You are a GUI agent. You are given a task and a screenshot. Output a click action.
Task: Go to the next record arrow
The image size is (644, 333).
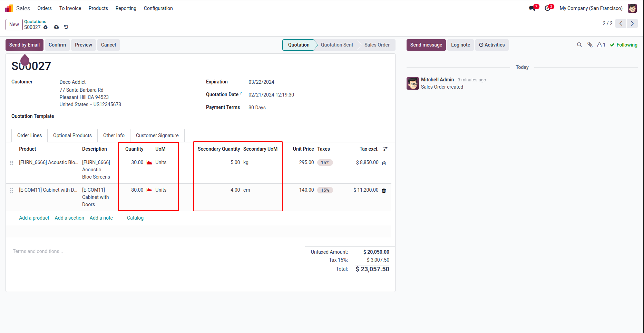[x=632, y=23]
